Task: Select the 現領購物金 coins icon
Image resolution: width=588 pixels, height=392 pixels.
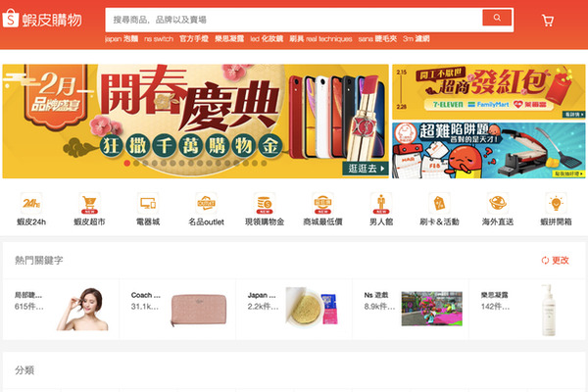Action: point(265,203)
